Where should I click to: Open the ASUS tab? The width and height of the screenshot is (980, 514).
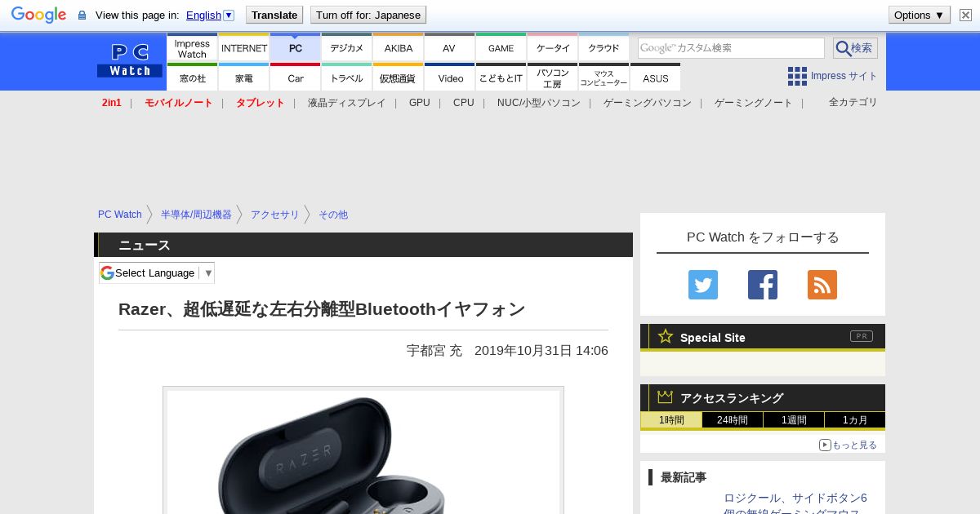point(655,78)
